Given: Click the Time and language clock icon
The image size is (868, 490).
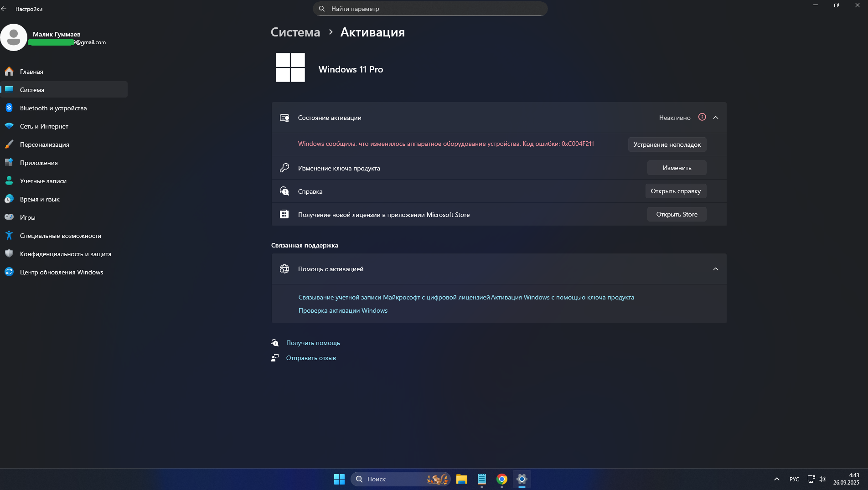Looking at the screenshot, I should tap(9, 199).
